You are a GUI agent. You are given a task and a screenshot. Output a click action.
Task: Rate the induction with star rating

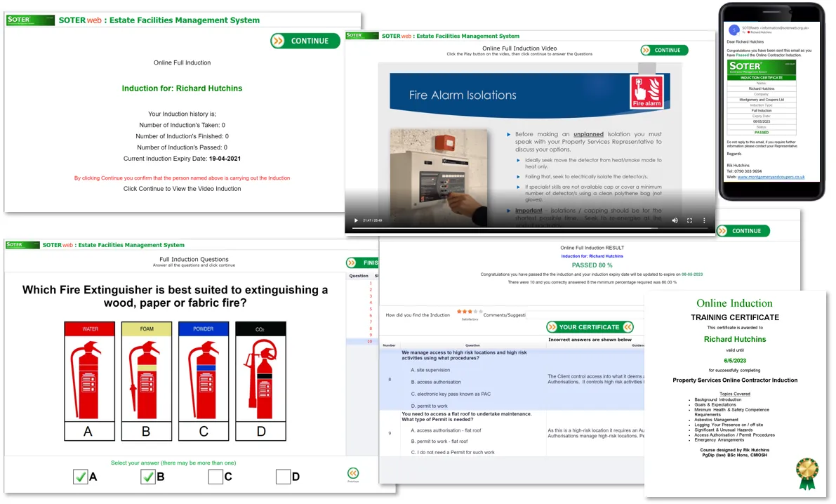point(470,312)
